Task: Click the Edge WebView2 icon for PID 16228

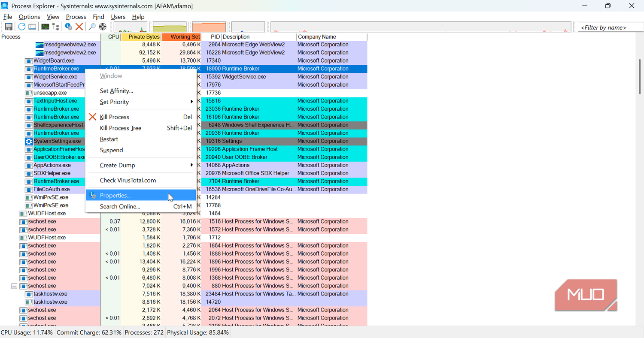Action: 39,52
